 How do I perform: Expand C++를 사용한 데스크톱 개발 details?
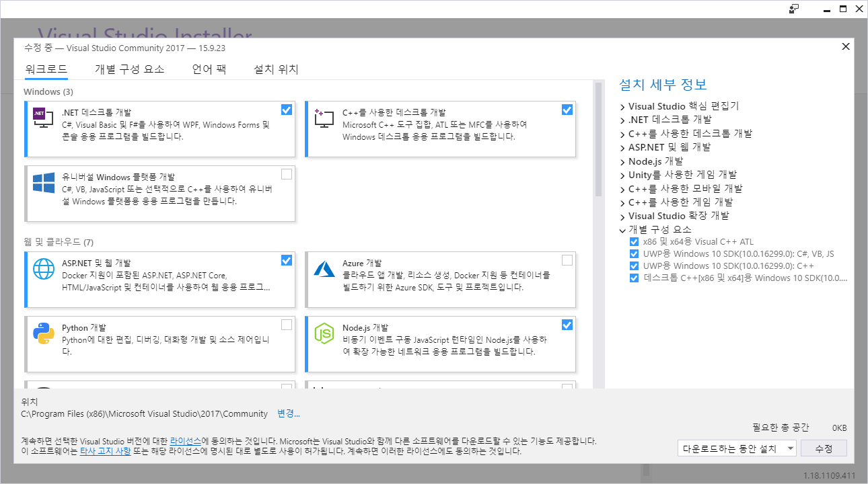coord(622,134)
